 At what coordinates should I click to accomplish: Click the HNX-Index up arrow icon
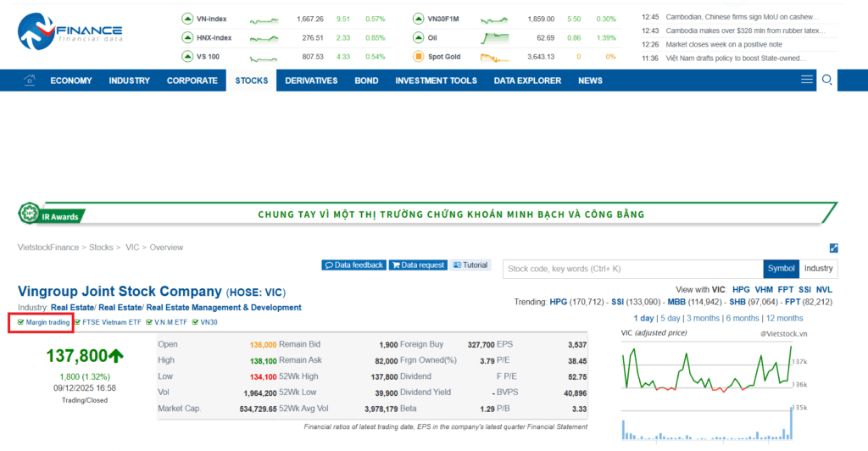click(187, 37)
